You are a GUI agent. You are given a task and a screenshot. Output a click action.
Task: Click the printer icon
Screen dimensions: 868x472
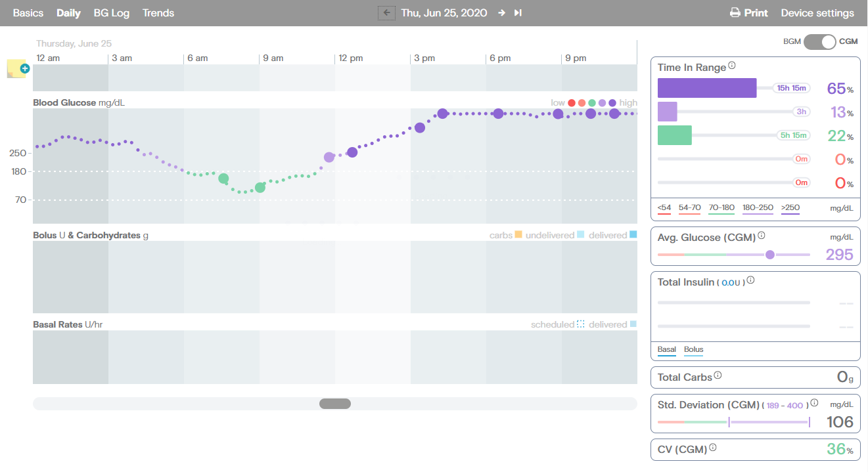[735, 13]
